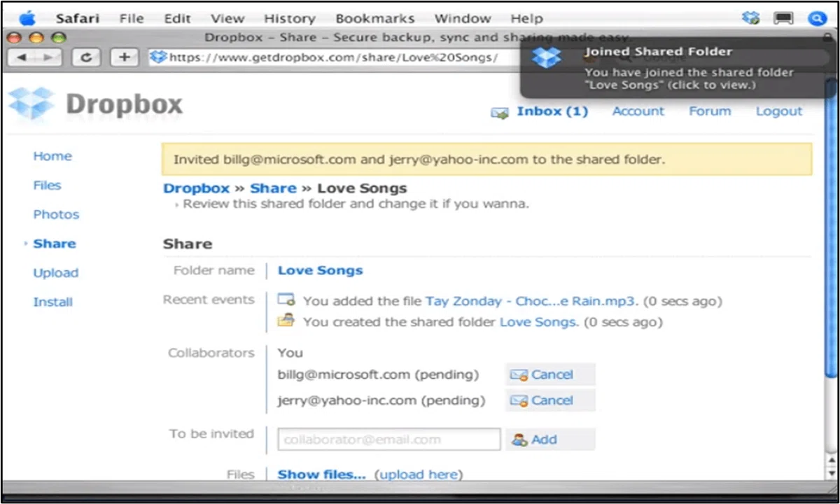Open Install in sidebar

pos(53,302)
